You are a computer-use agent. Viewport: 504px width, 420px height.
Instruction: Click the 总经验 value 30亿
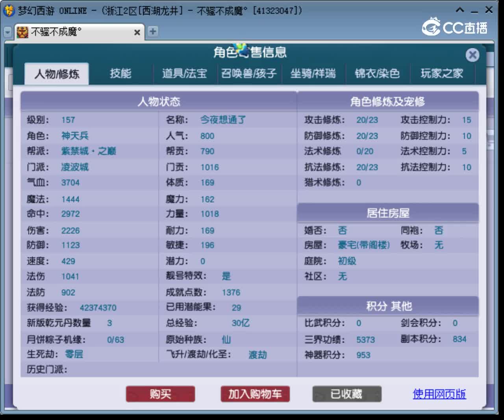[x=241, y=323]
